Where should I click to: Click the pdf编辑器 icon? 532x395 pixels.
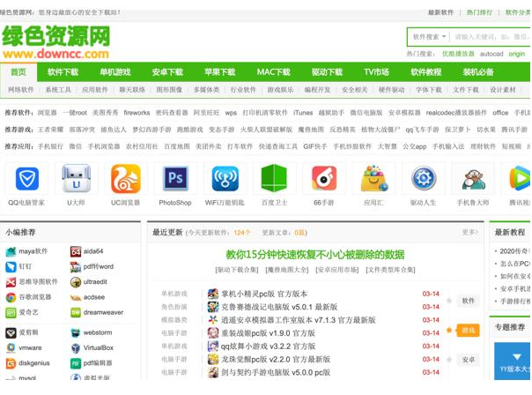tap(76, 363)
